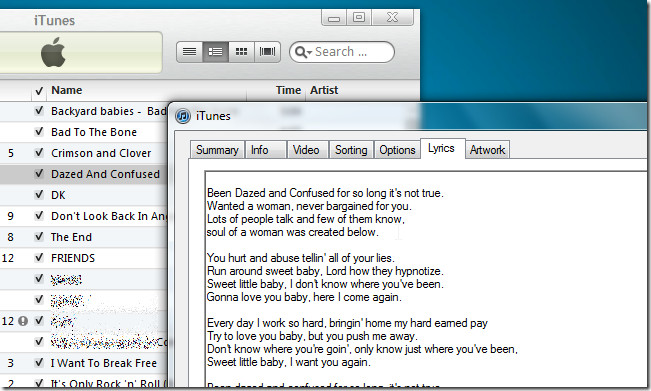Open the Summary tab
The image size is (651, 391).
point(217,150)
